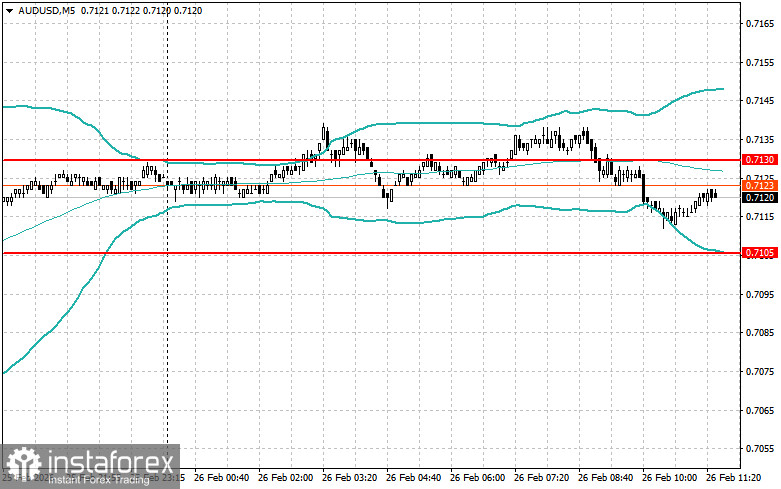Click the 0.7155 price axis value
This screenshot has width=781, height=489.
pos(760,62)
